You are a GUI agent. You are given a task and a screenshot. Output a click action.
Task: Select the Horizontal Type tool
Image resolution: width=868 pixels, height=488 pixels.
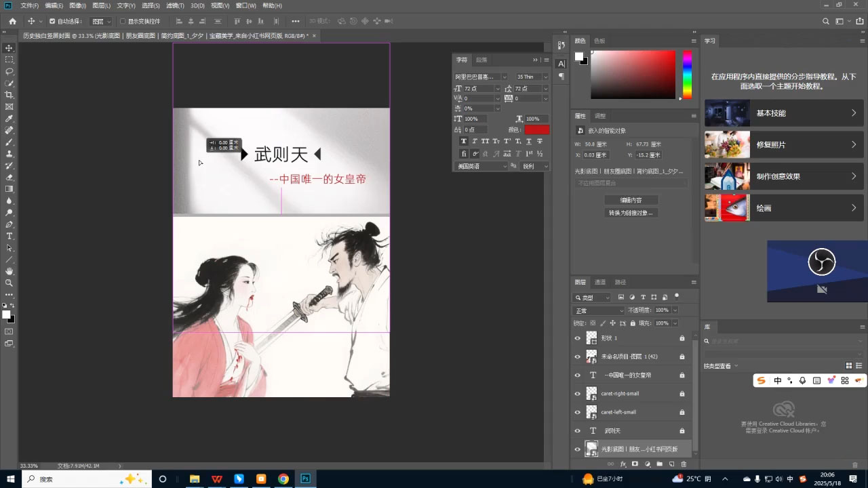tap(9, 236)
